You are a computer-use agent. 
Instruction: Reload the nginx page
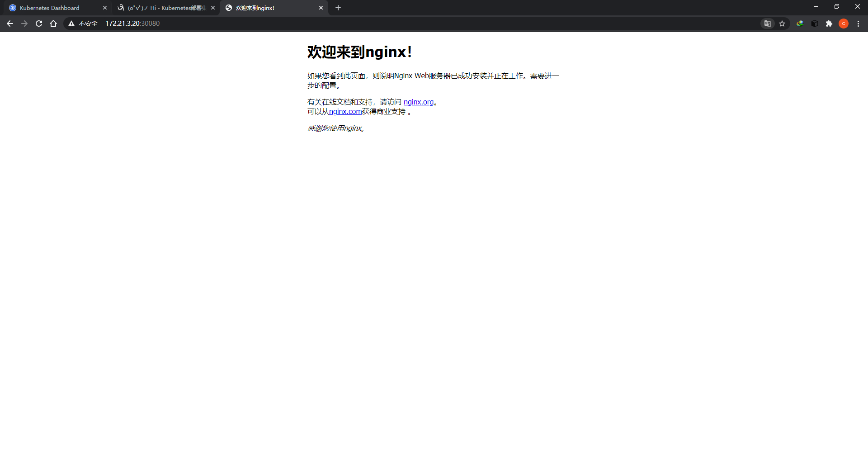click(39, 24)
